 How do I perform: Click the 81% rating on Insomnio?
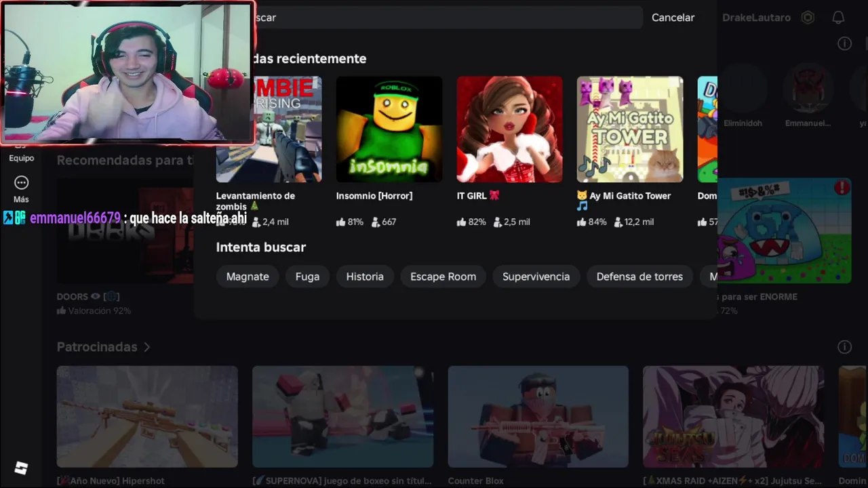[x=350, y=222]
